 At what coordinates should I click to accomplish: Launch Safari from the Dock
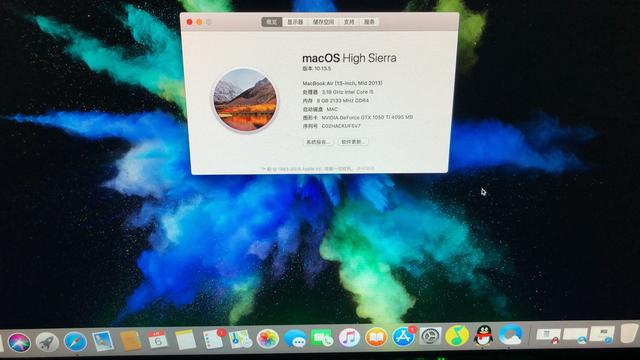75,341
